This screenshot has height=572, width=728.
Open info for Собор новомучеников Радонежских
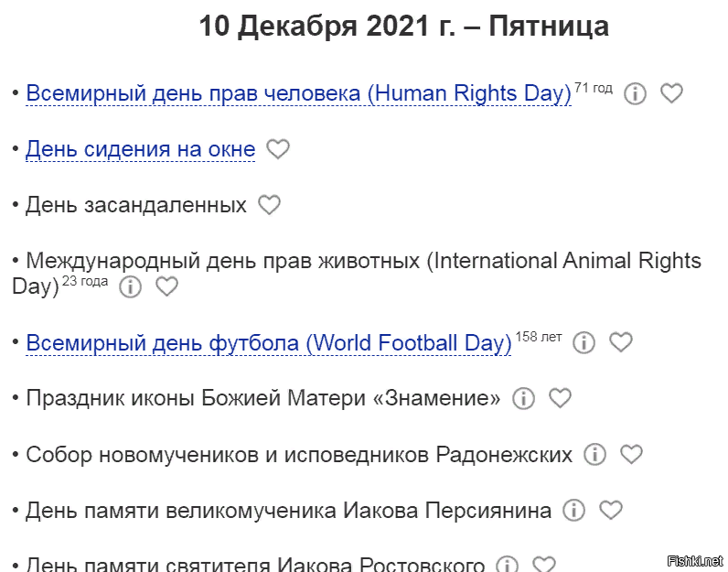tap(594, 454)
